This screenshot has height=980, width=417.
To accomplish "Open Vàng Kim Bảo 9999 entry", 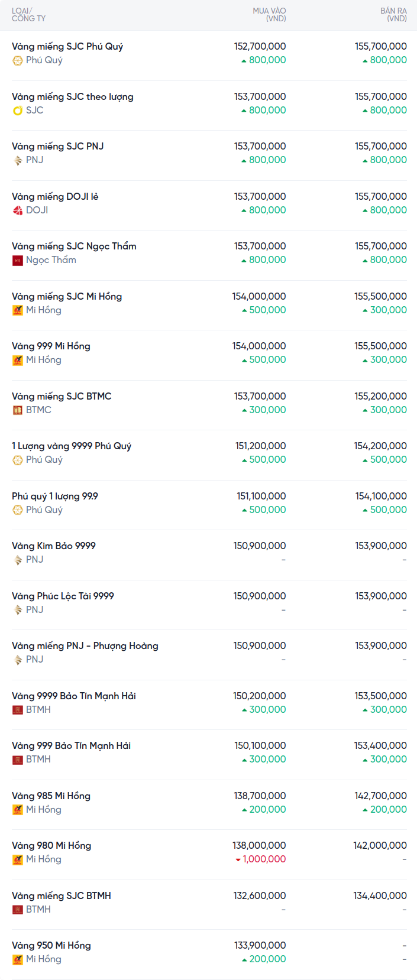I will click(54, 546).
